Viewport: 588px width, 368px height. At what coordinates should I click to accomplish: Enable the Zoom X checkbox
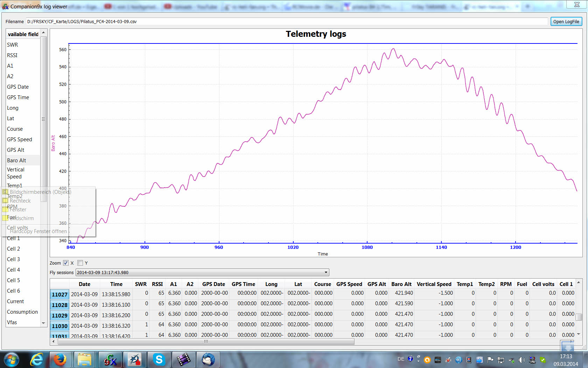65,263
